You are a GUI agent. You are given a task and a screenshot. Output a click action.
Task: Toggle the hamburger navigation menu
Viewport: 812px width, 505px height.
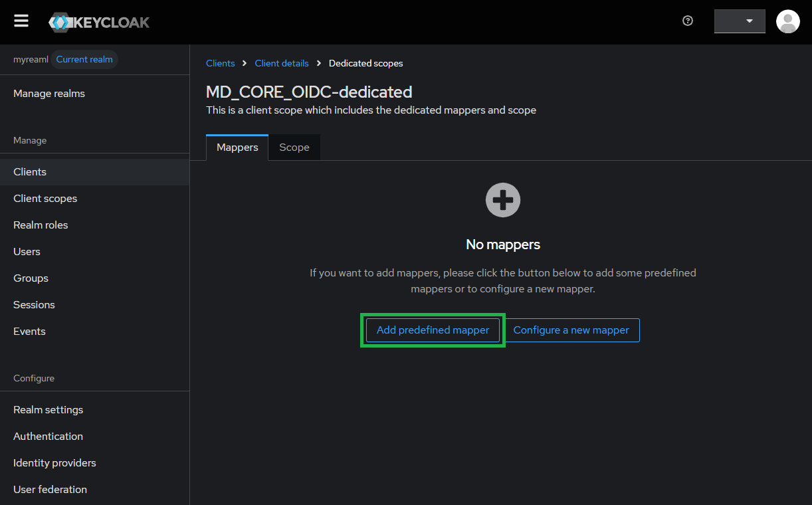[x=21, y=21]
